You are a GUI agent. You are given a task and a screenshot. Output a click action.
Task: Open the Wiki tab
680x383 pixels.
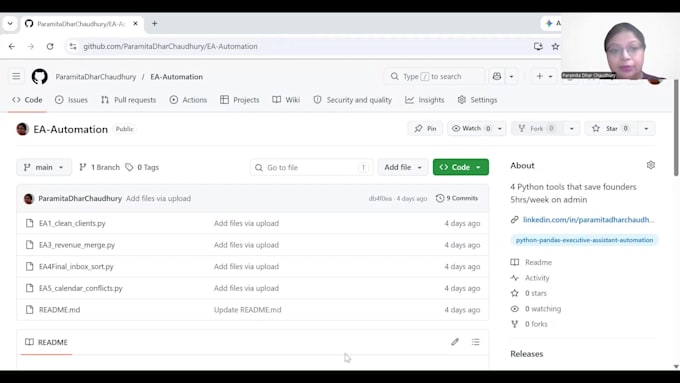pos(286,100)
